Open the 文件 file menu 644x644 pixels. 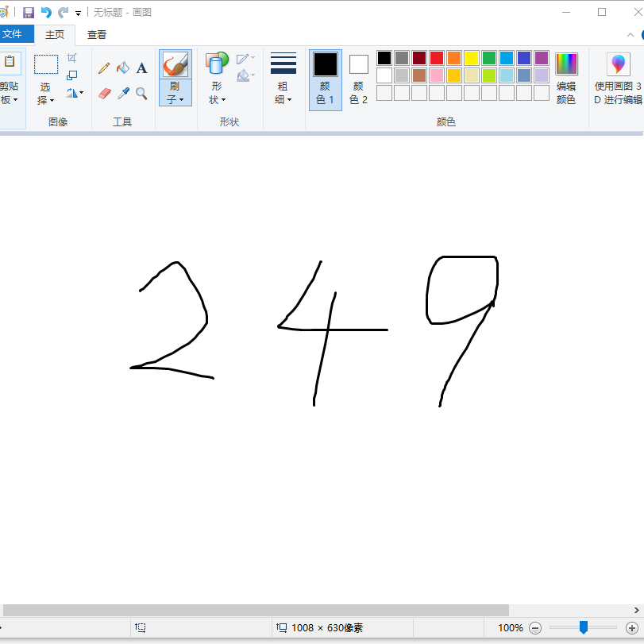click(x=14, y=34)
